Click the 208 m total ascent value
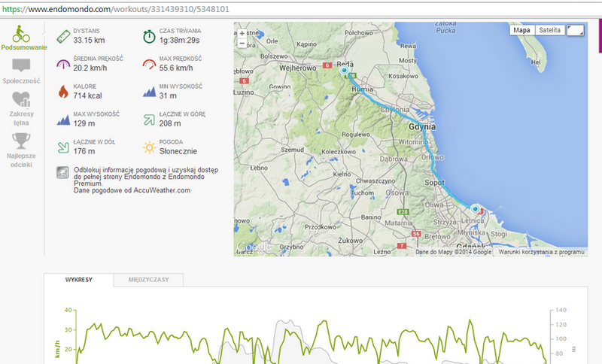602x364 pixels. click(x=170, y=123)
